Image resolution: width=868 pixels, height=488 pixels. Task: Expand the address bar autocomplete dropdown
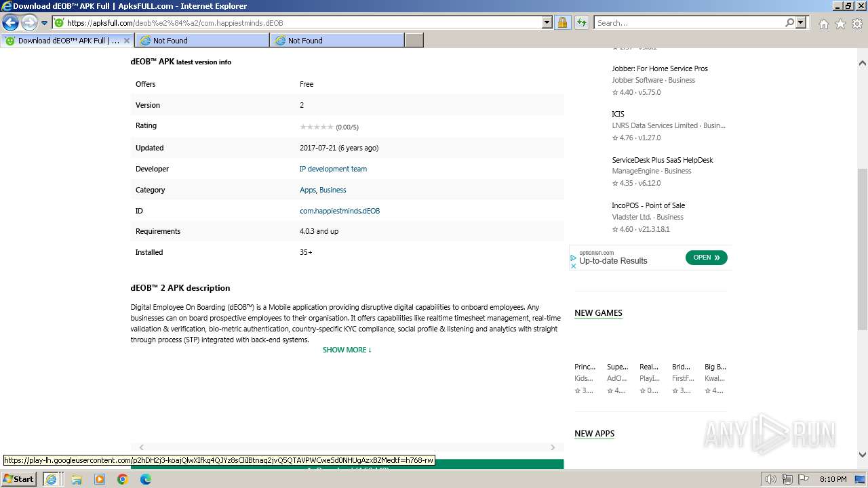(547, 22)
